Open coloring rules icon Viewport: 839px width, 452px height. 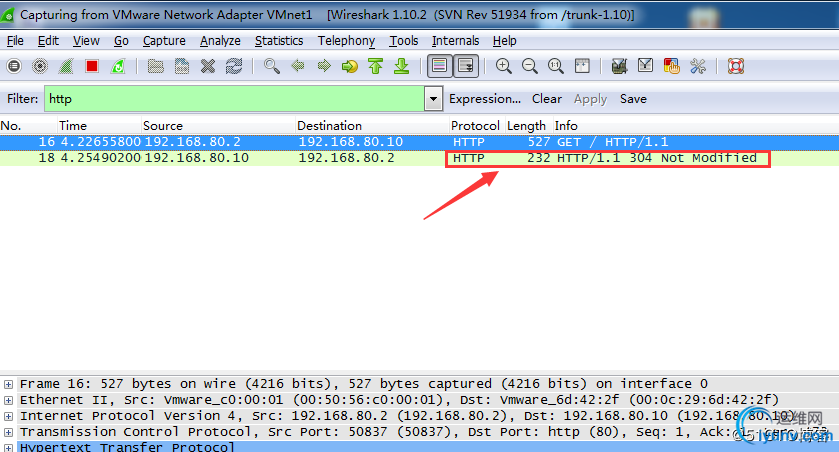coord(671,66)
